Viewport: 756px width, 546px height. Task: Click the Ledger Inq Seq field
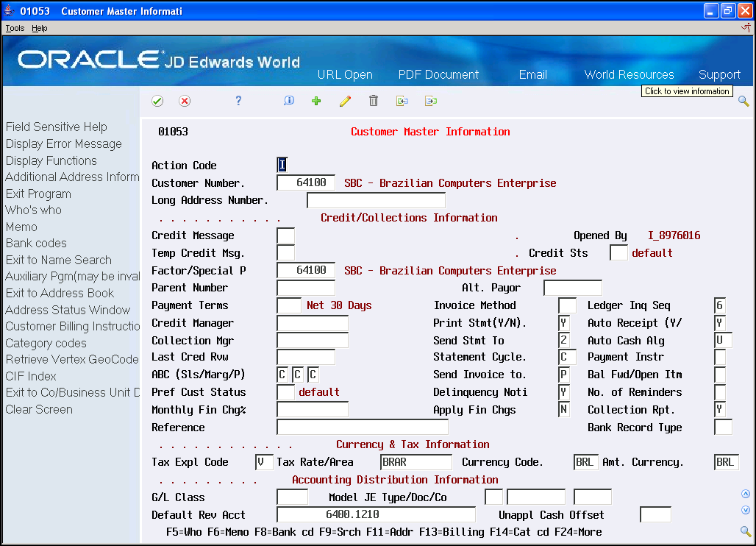click(719, 305)
